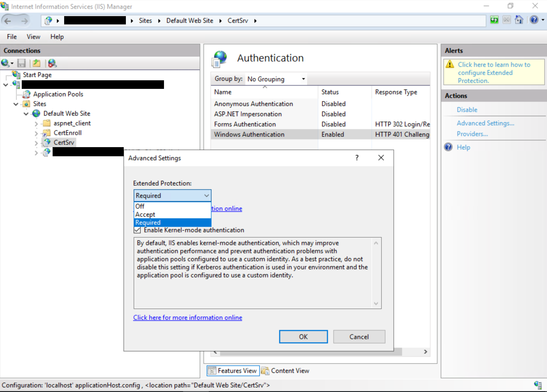Screen dimensions: 547x392
Task: Open the Advanced Settings... action link
Action: pyautogui.click(x=486, y=123)
